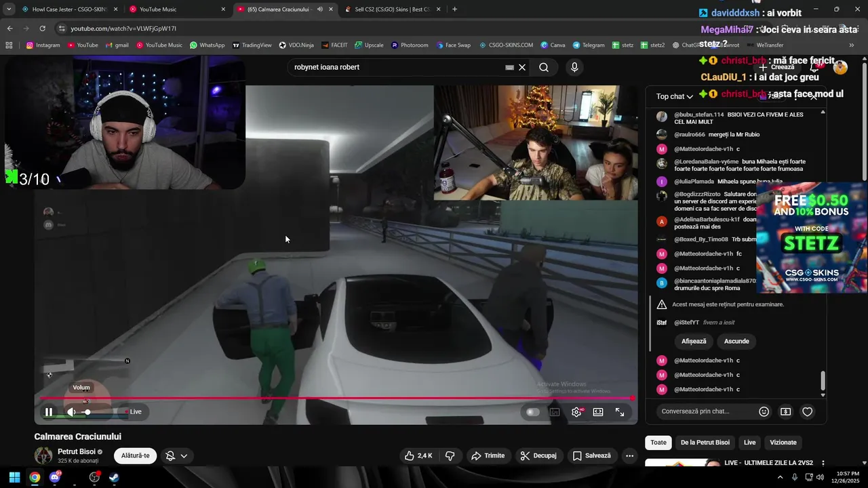868x488 pixels.
Task: Select the Vizionate filter chip
Action: click(x=783, y=443)
